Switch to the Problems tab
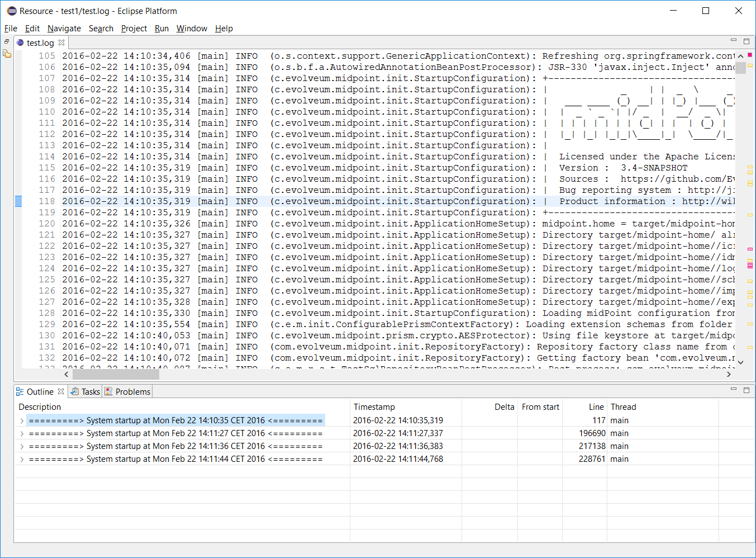Viewport: 756px width, 558px height. [128, 392]
